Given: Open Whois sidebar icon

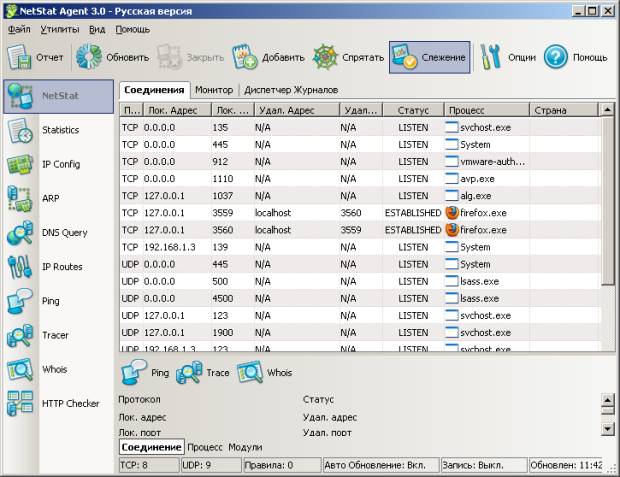Looking at the screenshot, I should [x=20, y=369].
